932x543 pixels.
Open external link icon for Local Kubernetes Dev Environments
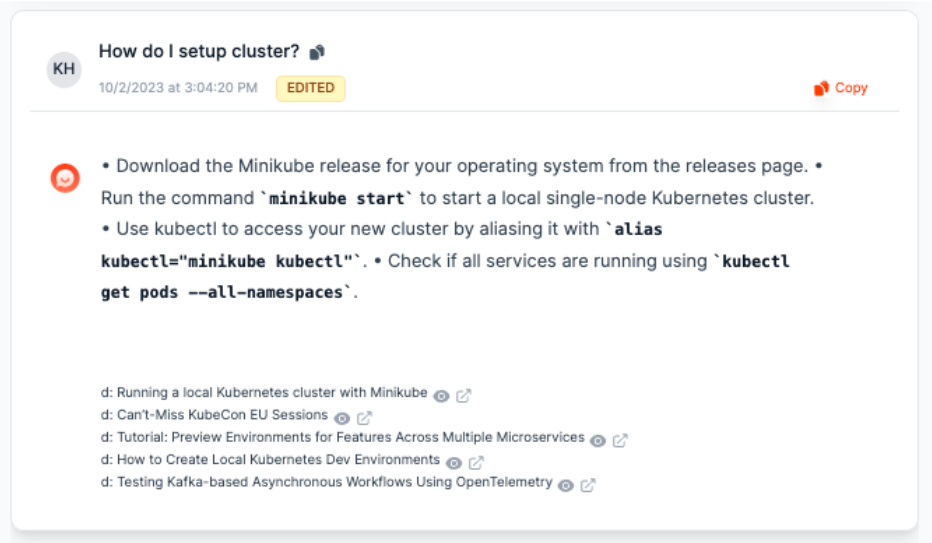pos(477,463)
